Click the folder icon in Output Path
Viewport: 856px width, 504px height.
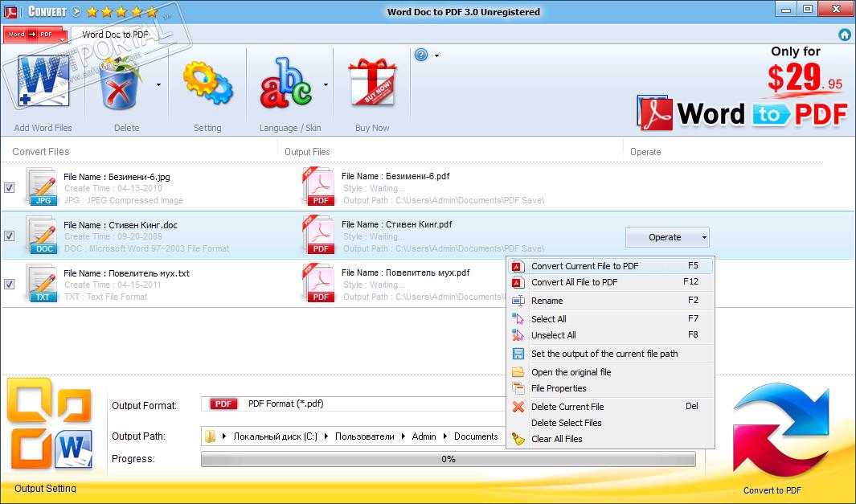tap(210, 436)
